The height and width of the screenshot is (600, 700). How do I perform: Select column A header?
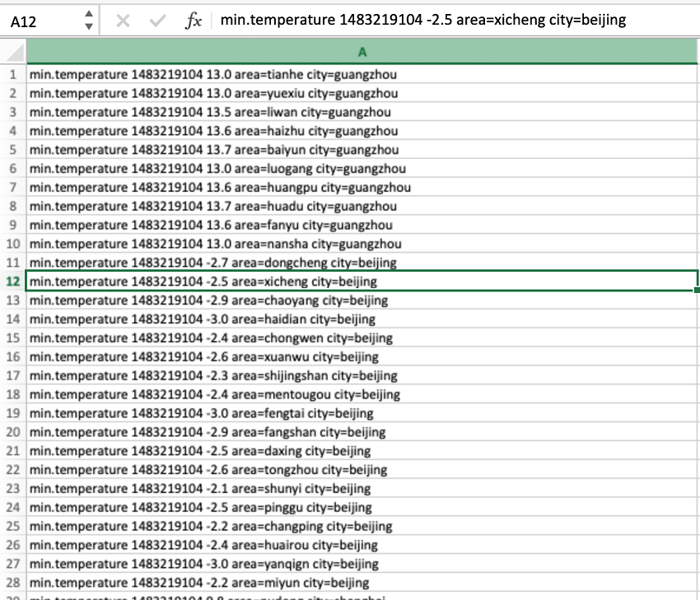[362, 52]
